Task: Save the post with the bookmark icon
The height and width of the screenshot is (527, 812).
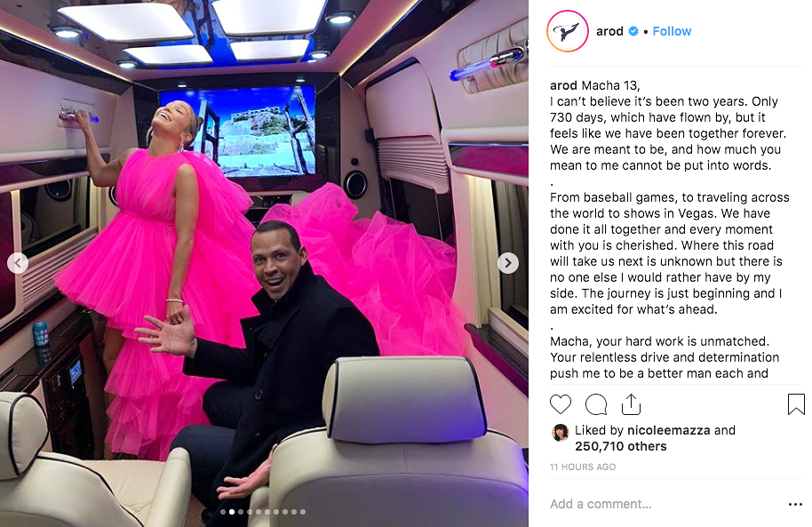Action: click(796, 404)
